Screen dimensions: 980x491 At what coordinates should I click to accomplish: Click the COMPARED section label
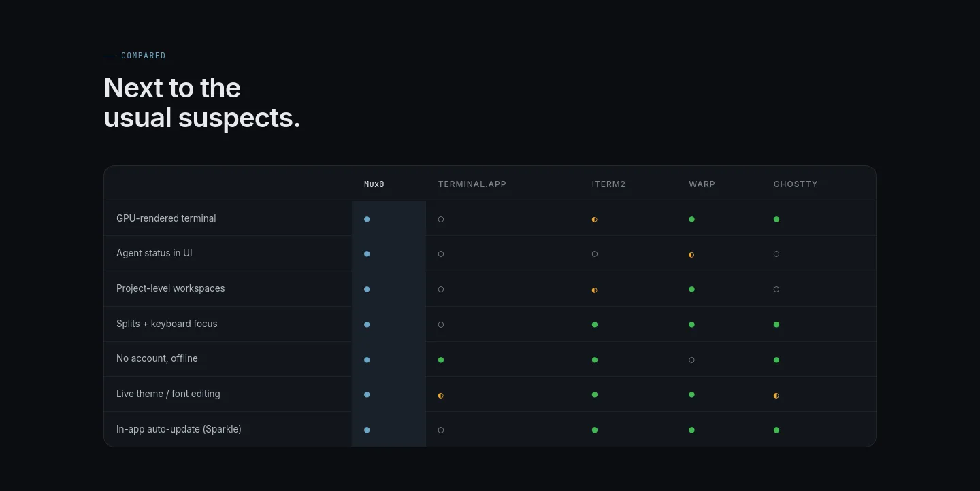(144, 56)
